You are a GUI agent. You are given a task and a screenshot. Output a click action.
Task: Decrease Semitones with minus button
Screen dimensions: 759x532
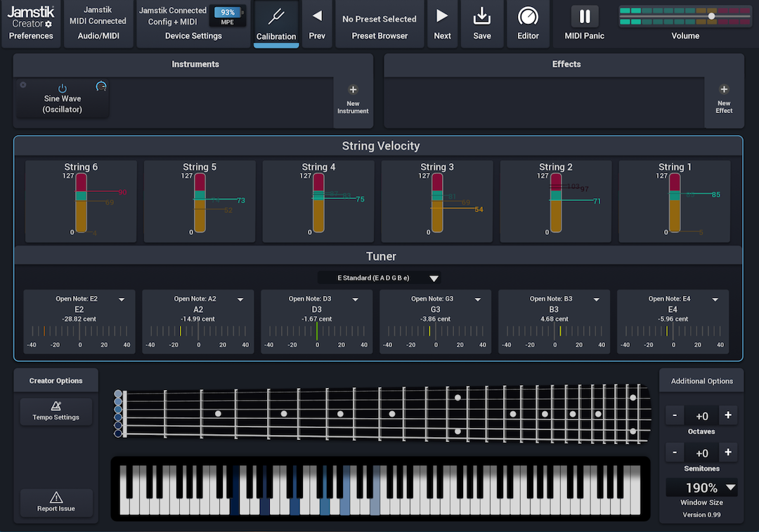click(674, 452)
